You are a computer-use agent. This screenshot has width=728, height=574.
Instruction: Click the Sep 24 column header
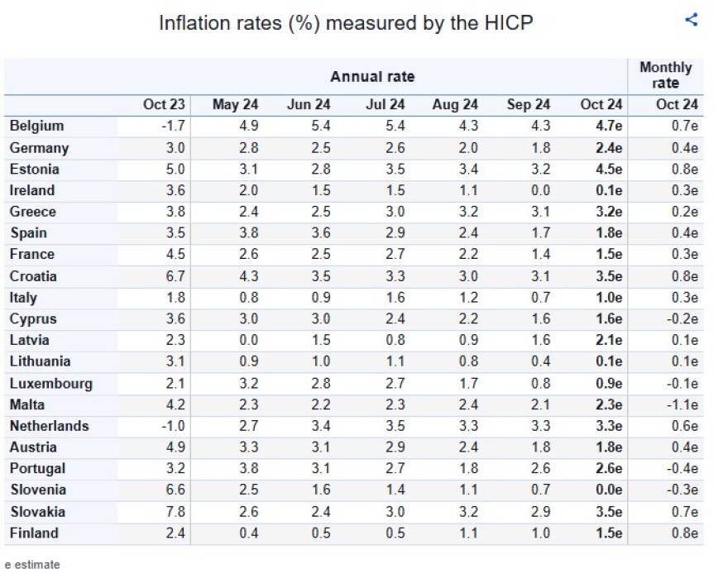click(x=529, y=104)
